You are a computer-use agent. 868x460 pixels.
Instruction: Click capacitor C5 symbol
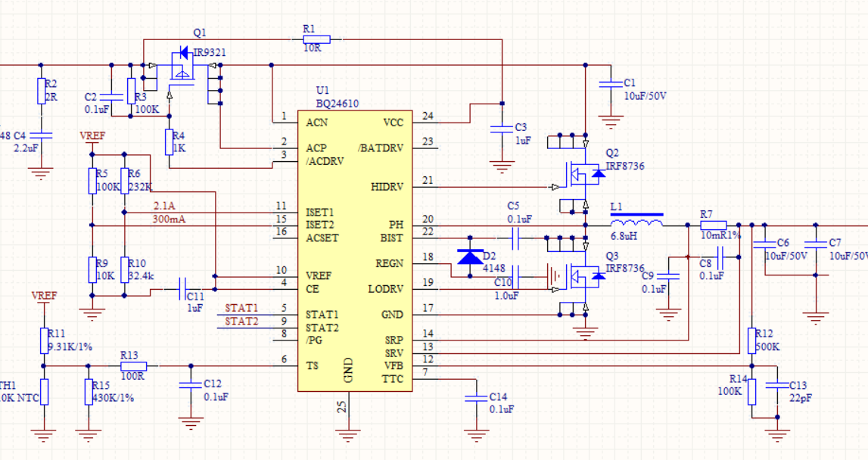tap(515, 238)
